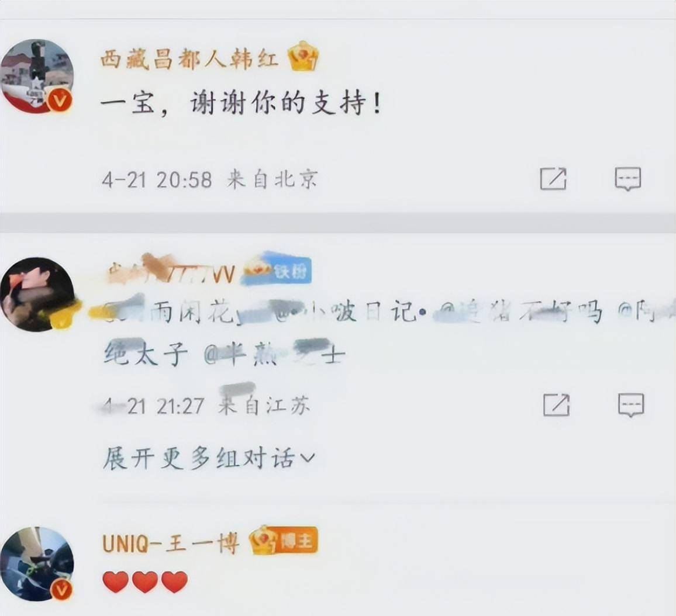Tap the 博主 badge next to 王一博
Viewport: 676px width, 616px height.
pos(285,539)
